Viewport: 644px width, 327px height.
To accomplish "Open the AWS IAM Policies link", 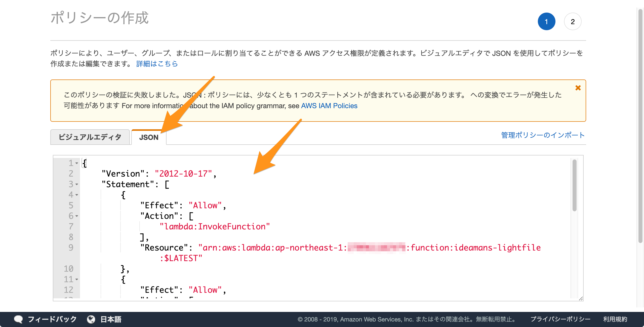I will click(329, 106).
